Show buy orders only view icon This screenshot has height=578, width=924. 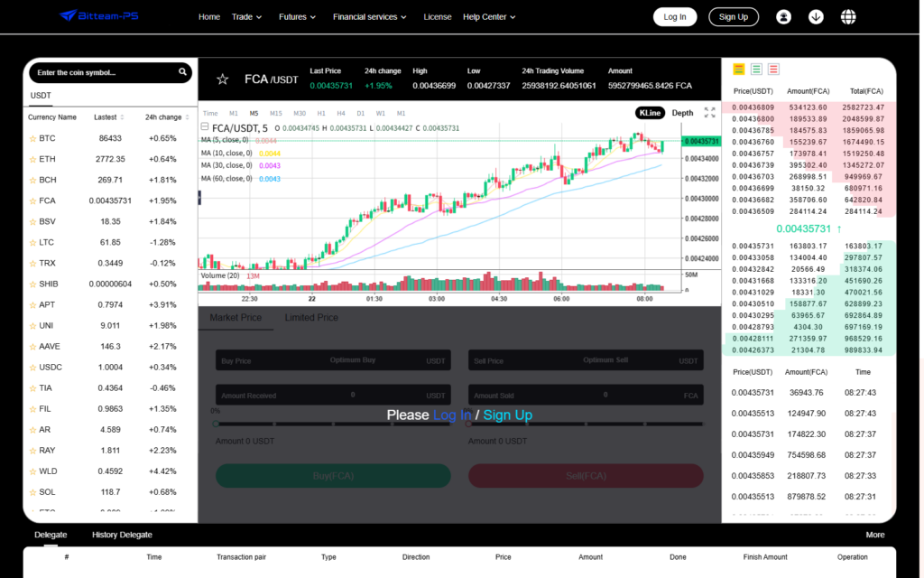[x=756, y=69]
